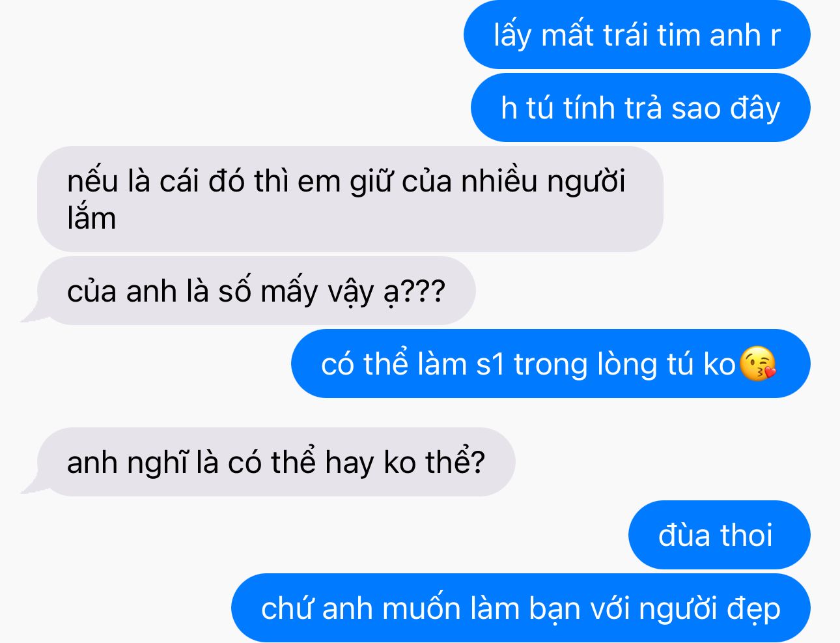Select the blue message 'h tú tính trả sao đây'
This screenshot has width=840, height=643.
tap(641, 108)
